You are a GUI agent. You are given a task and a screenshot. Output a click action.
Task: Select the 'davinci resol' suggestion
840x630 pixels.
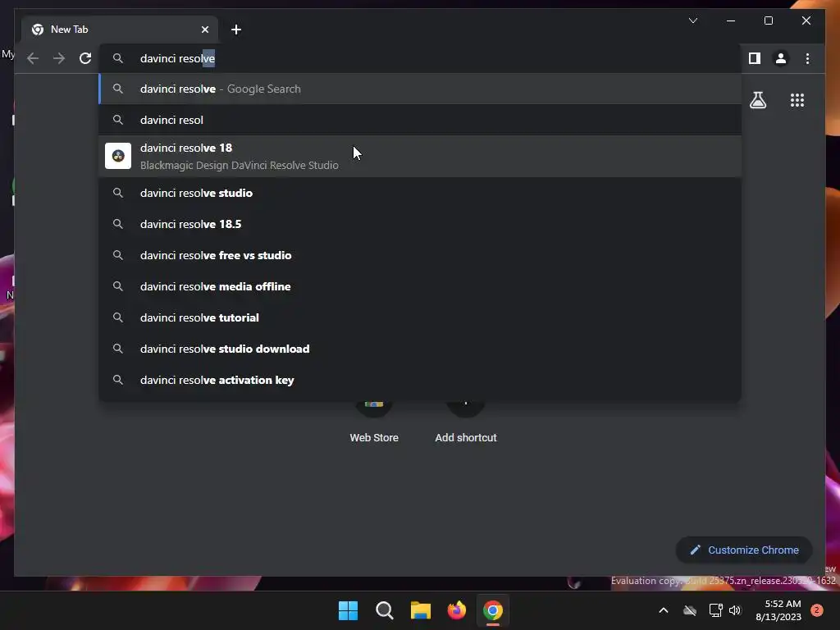pos(421,120)
